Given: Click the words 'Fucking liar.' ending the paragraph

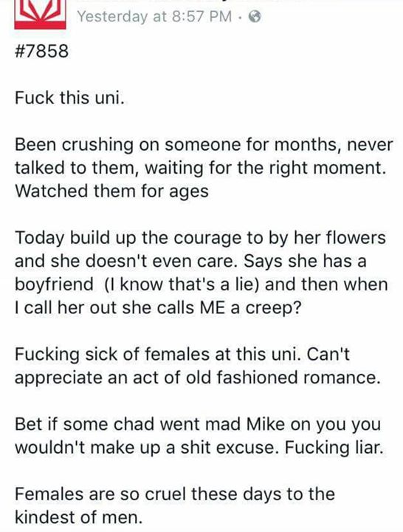Looking at the screenshot, I should (334, 448).
